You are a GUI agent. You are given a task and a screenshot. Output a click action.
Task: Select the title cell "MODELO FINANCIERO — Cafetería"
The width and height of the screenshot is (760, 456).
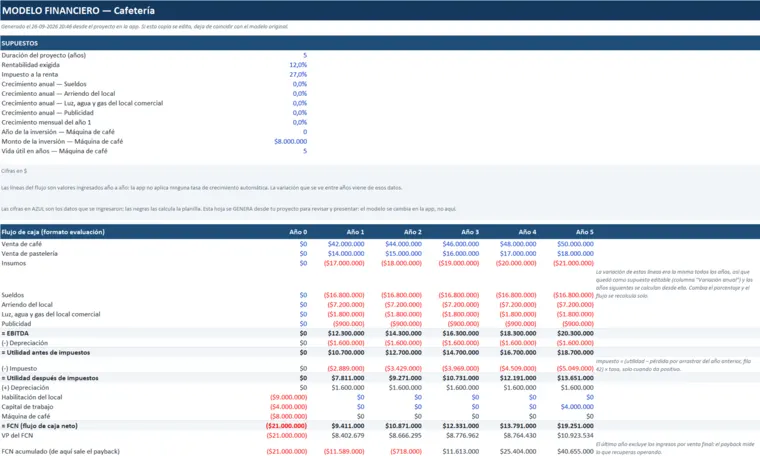(x=79, y=10)
